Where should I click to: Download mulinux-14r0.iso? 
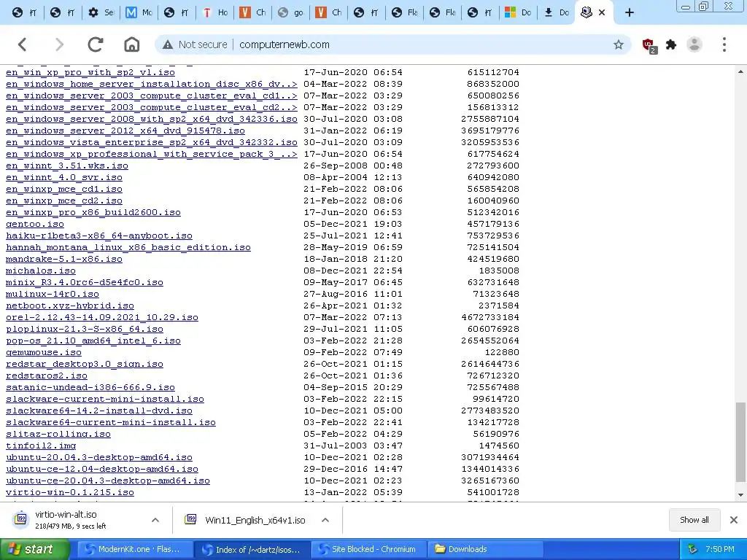click(53, 294)
